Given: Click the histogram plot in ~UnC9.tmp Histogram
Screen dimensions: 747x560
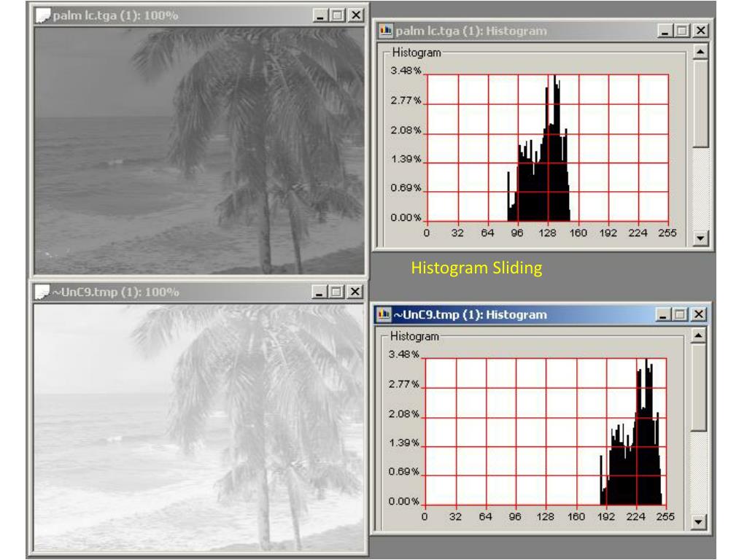Looking at the screenshot, I should [545, 431].
